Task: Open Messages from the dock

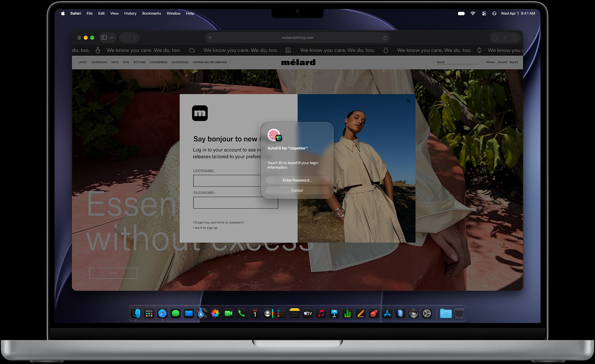Action: tap(175, 313)
